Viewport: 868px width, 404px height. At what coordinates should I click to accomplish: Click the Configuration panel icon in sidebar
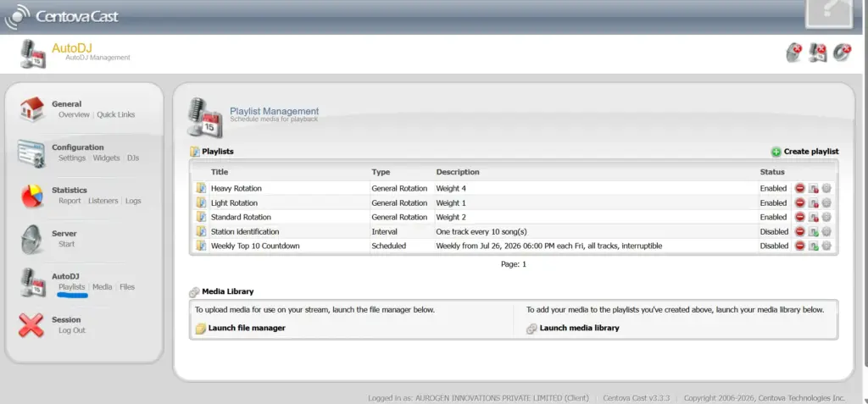click(31, 153)
